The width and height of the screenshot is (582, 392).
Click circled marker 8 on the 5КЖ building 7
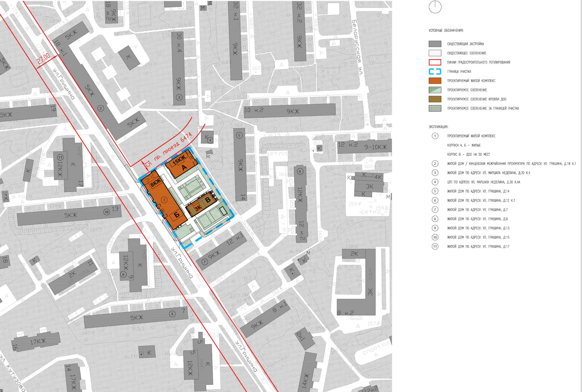point(172,314)
